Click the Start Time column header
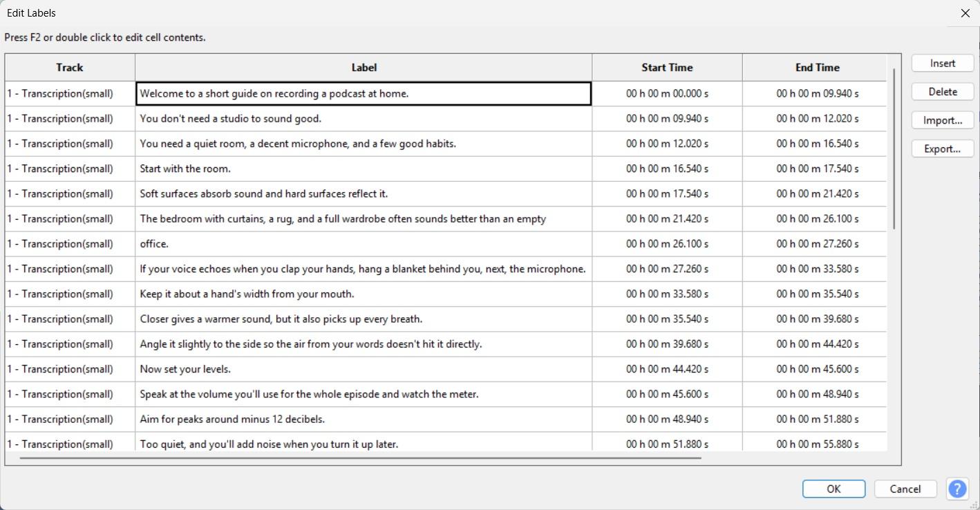The width and height of the screenshot is (980, 510). click(x=667, y=68)
